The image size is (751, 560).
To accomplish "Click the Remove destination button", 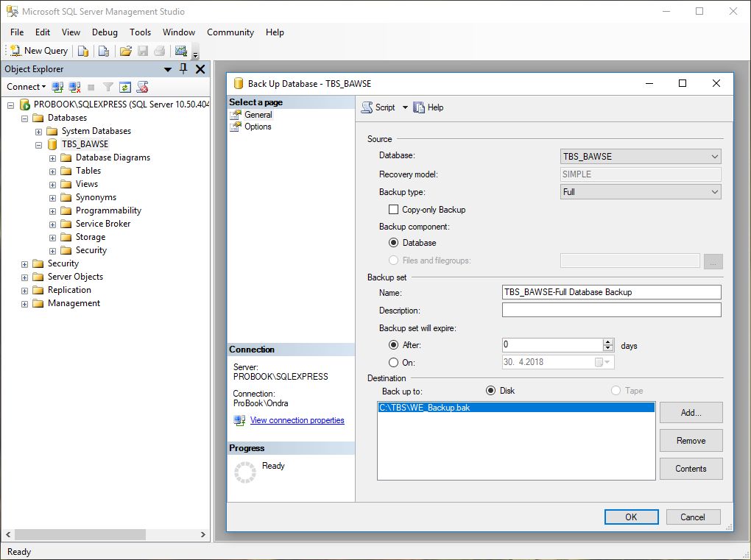I will 691,441.
